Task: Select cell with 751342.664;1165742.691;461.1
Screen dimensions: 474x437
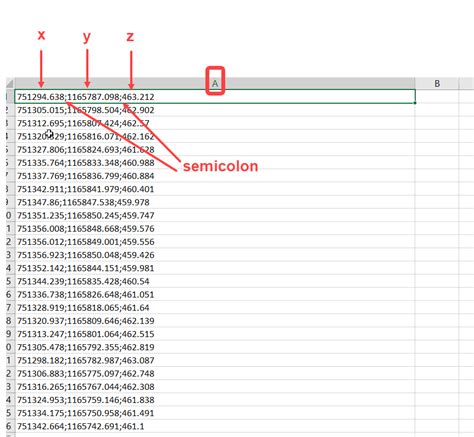Action: (x=215, y=426)
